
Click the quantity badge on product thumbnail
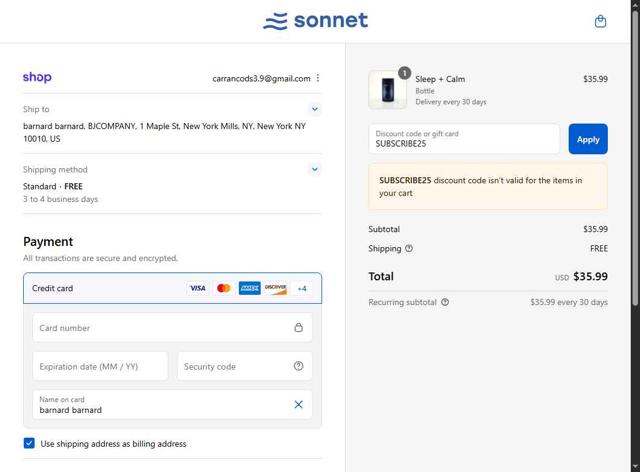[x=404, y=73]
